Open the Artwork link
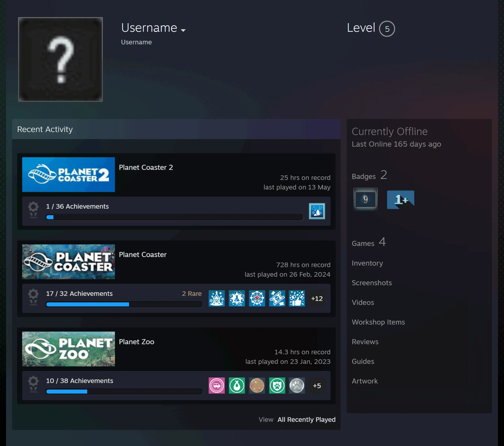 [x=365, y=381]
